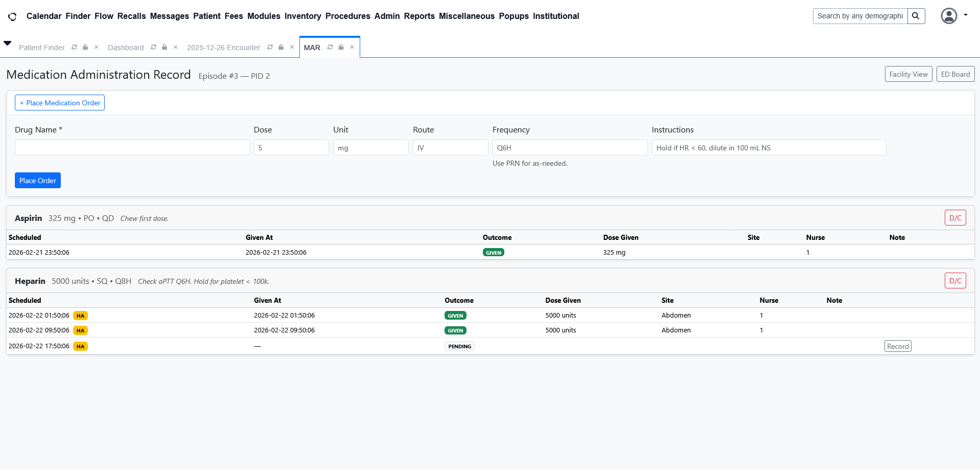Toggle lock on the Dashboard tab
The width and height of the screenshot is (980, 470).
165,47
